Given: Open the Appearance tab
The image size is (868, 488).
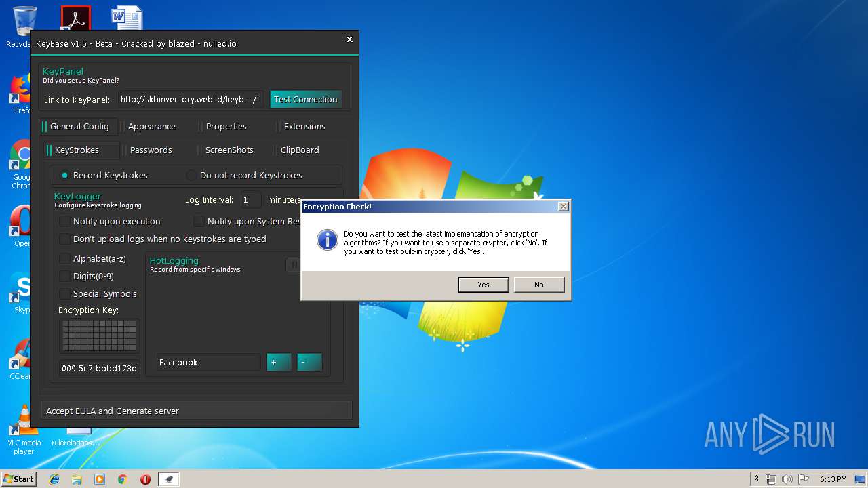Looking at the screenshot, I should tap(152, 126).
